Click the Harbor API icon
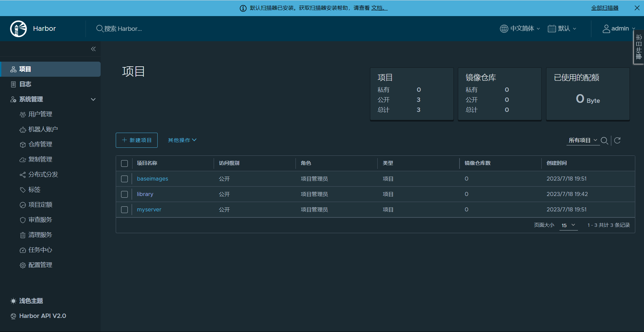 point(13,316)
